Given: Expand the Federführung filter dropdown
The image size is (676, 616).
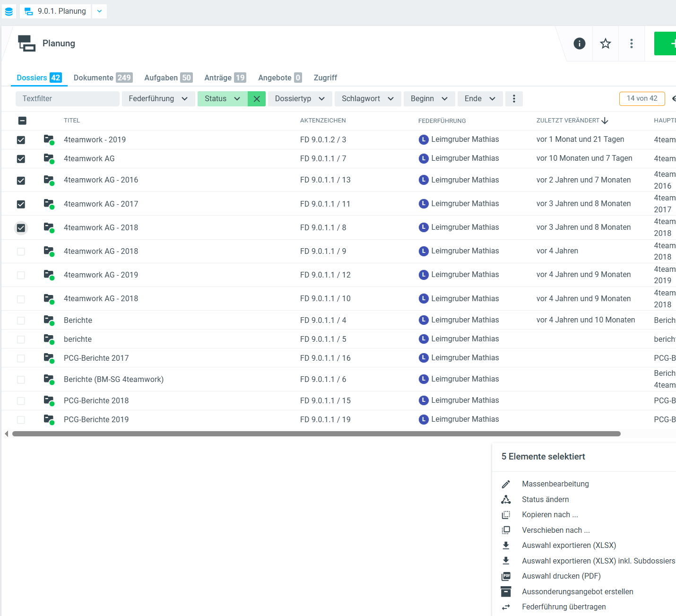Looking at the screenshot, I should click(158, 99).
